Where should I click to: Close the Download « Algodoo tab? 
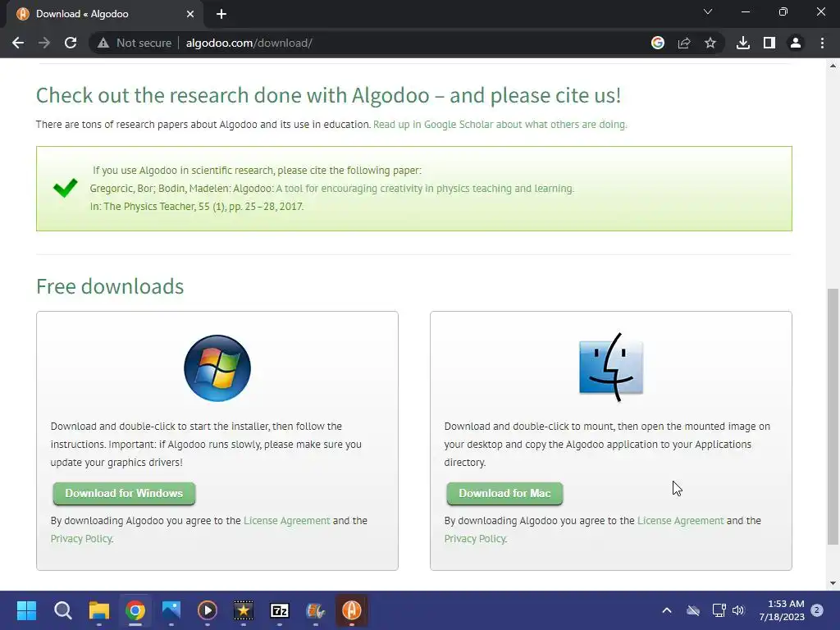(x=190, y=14)
